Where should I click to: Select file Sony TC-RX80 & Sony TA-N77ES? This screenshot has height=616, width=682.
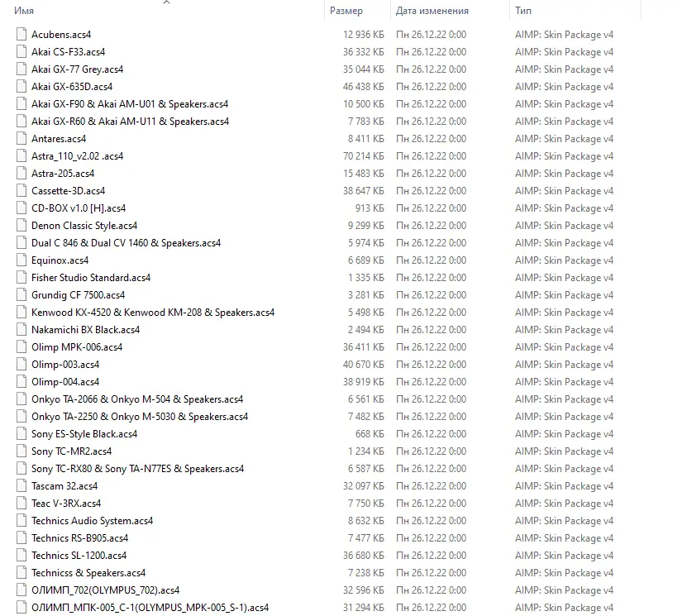(137, 469)
